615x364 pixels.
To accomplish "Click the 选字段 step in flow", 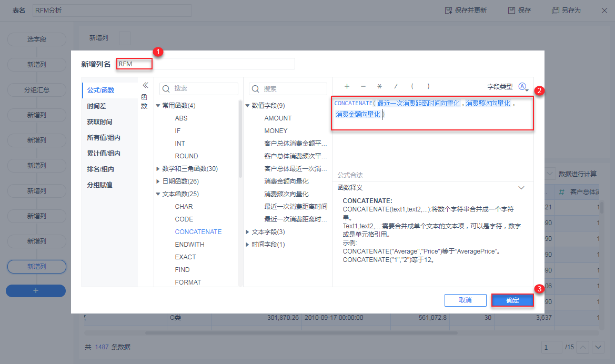I will coord(37,39).
